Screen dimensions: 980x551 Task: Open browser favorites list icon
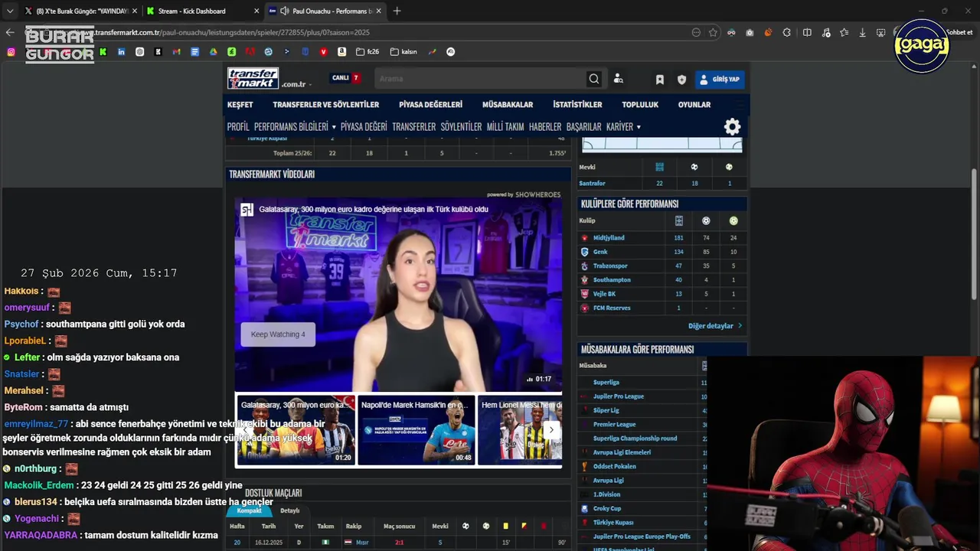(x=844, y=32)
